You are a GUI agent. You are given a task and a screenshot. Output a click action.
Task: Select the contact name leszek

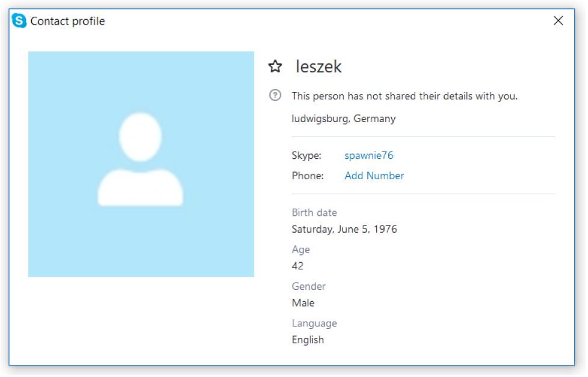coord(318,67)
